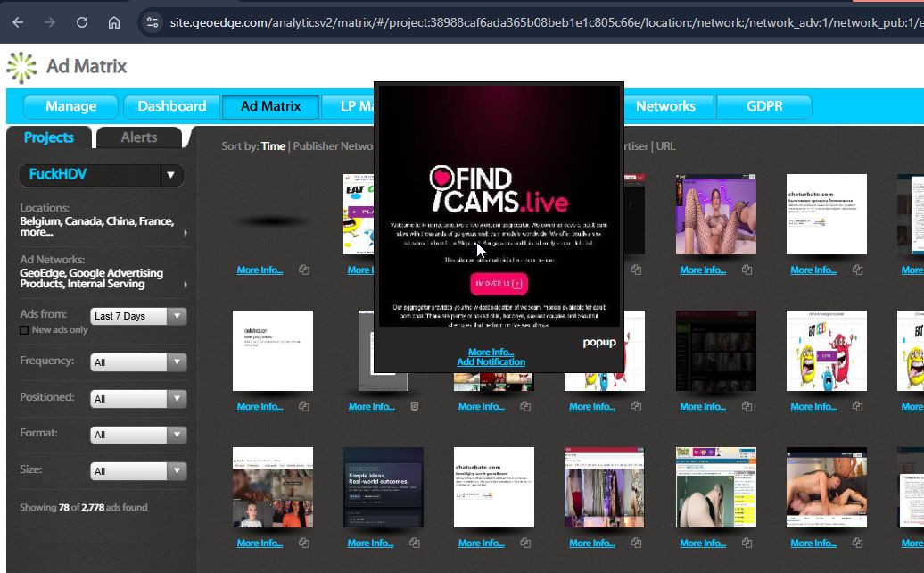Click Add Notification in the popup

tap(491, 362)
